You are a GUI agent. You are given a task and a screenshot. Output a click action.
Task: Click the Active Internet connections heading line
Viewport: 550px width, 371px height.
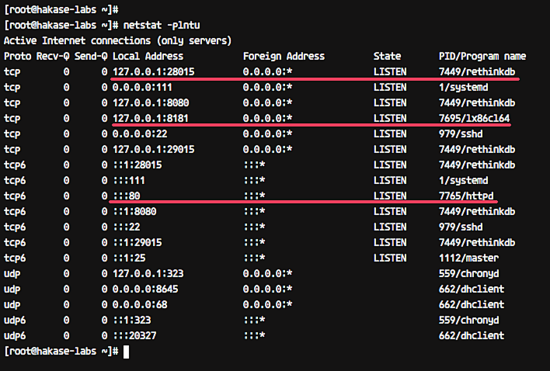tap(118, 41)
